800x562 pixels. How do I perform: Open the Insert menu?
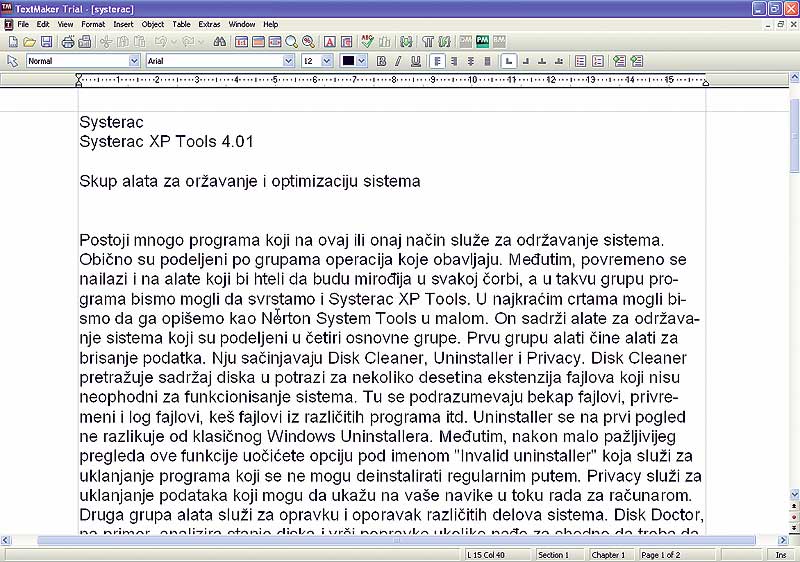123,24
